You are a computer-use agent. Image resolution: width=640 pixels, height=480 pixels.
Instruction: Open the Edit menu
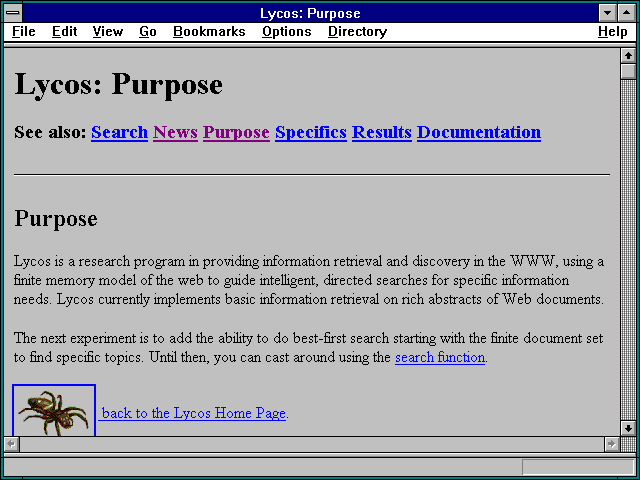pos(64,32)
